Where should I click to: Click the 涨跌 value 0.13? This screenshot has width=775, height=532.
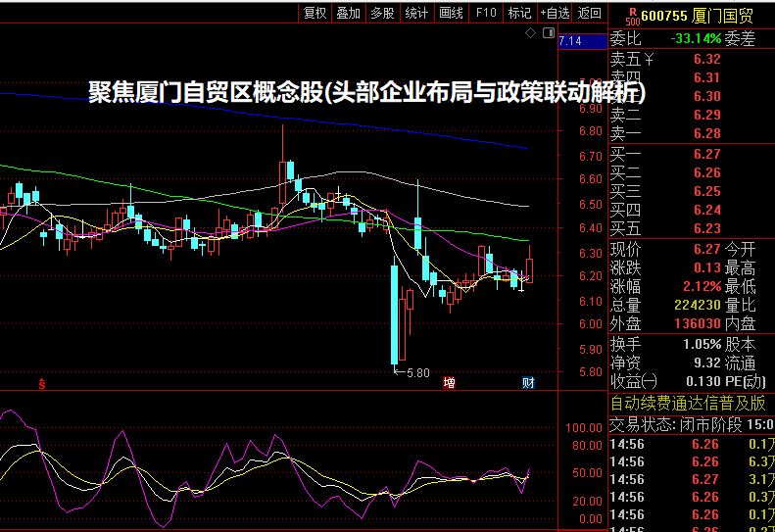[x=706, y=268]
